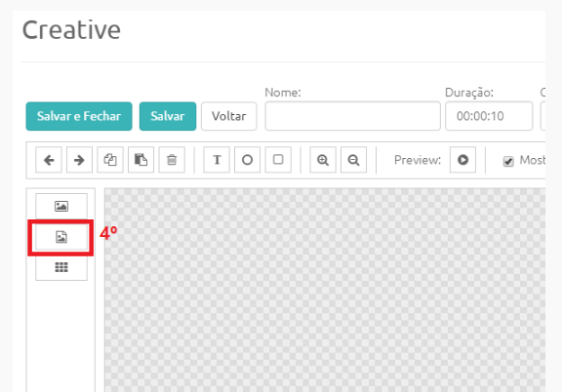Viewport: 562px width, 392px height.
Task: Select the Text tool T icon
Action: tap(217, 160)
